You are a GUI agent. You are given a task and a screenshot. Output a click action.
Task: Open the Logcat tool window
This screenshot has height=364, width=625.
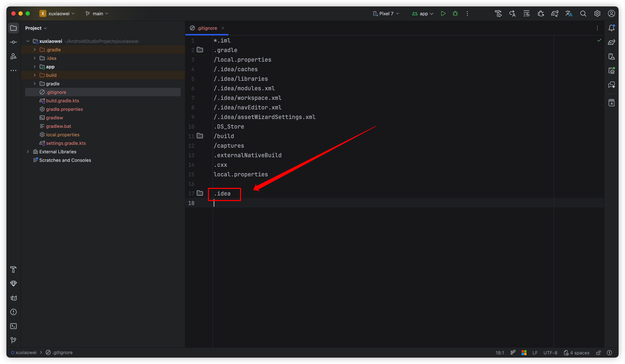click(x=13, y=298)
